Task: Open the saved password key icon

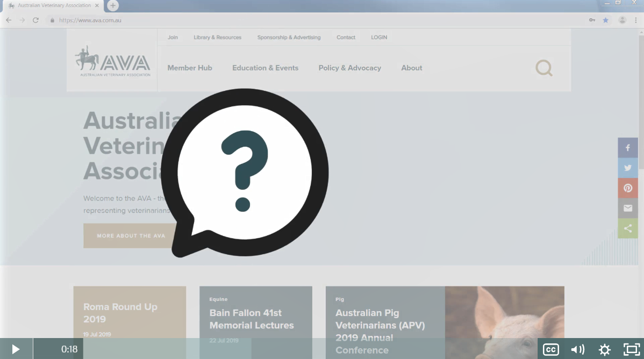Action: coord(592,20)
